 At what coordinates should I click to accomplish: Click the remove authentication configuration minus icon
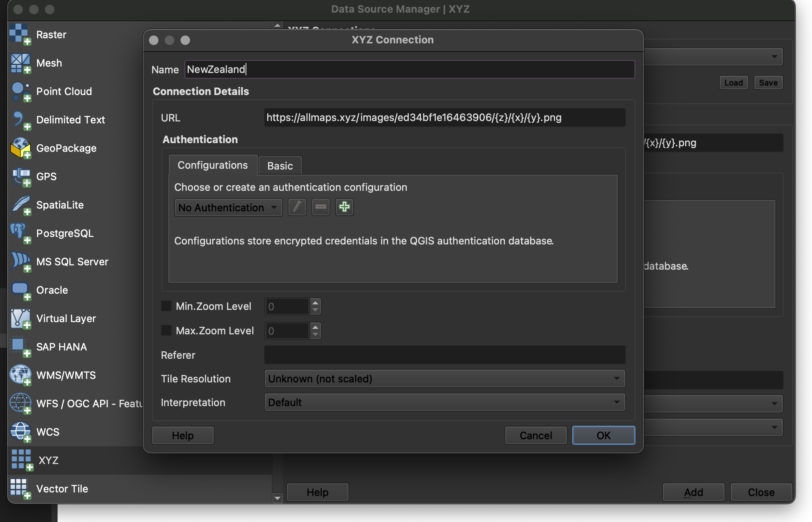point(320,207)
